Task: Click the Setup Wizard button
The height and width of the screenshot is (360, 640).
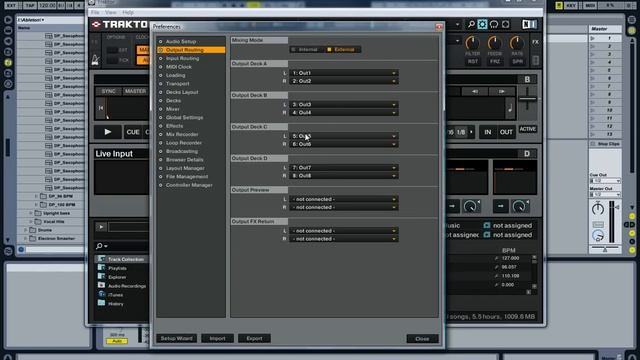Action: coord(176,338)
